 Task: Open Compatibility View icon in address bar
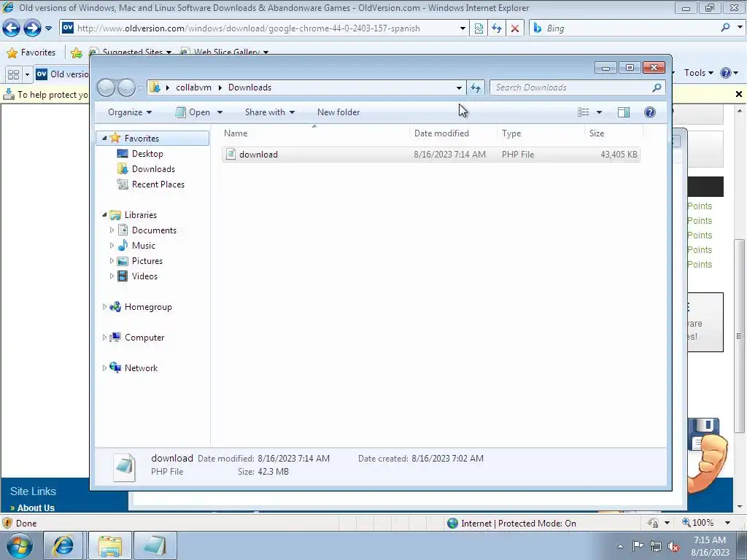479,28
